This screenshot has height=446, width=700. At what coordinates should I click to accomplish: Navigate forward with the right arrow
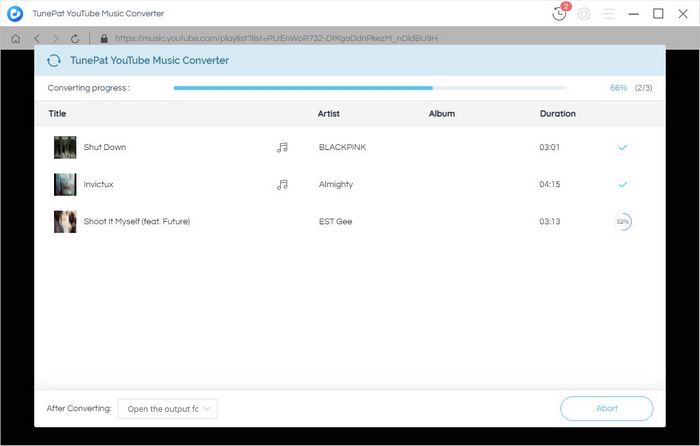click(x=56, y=38)
